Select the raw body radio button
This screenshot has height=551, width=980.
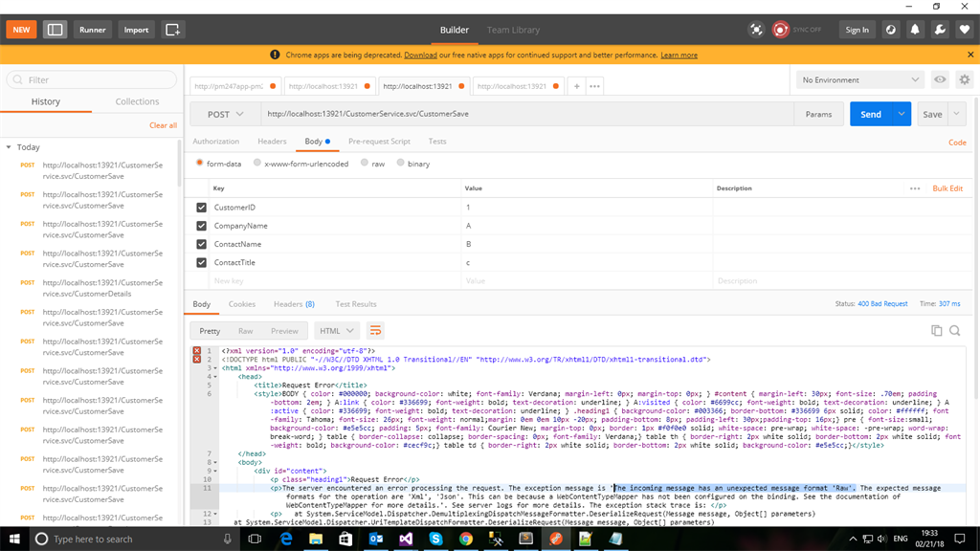365,163
